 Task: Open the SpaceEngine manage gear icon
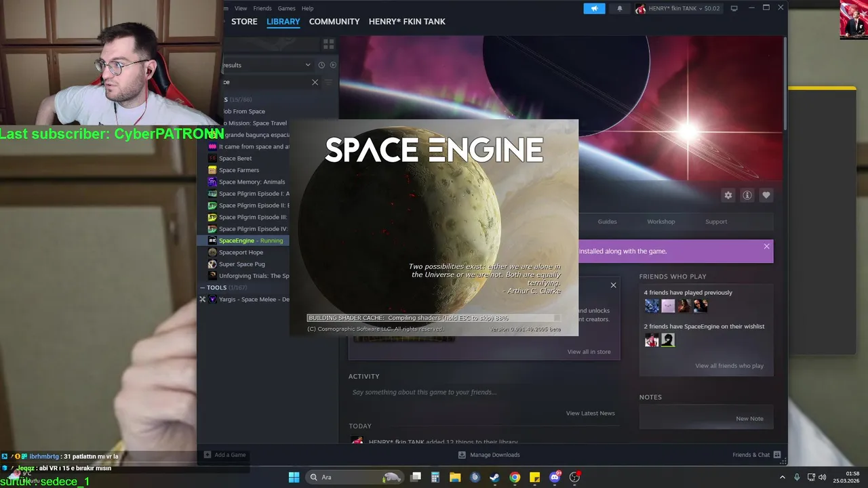click(728, 195)
